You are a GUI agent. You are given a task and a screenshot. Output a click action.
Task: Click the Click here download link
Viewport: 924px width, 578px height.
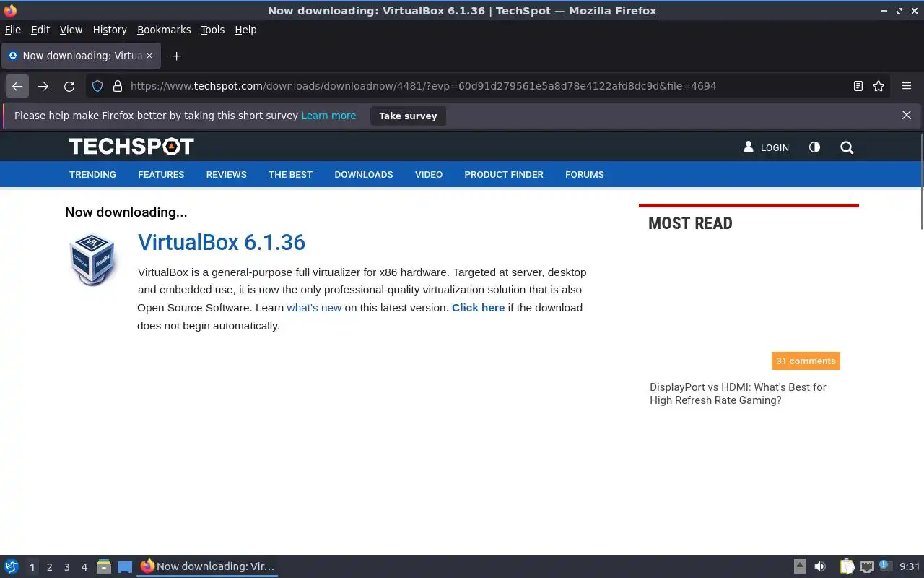(x=478, y=308)
